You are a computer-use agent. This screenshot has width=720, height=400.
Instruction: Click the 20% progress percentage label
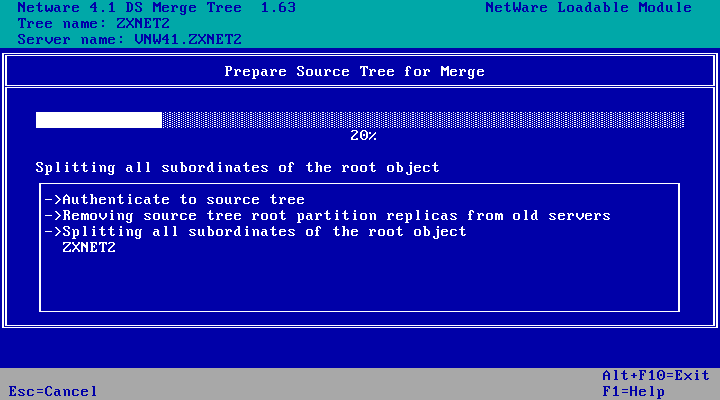[x=363, y=135]
